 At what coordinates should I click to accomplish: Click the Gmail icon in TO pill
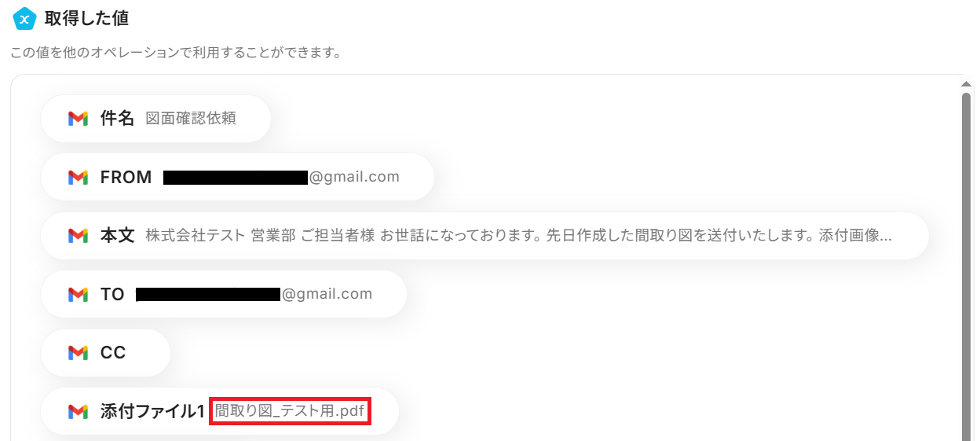(x=78, y=295)
